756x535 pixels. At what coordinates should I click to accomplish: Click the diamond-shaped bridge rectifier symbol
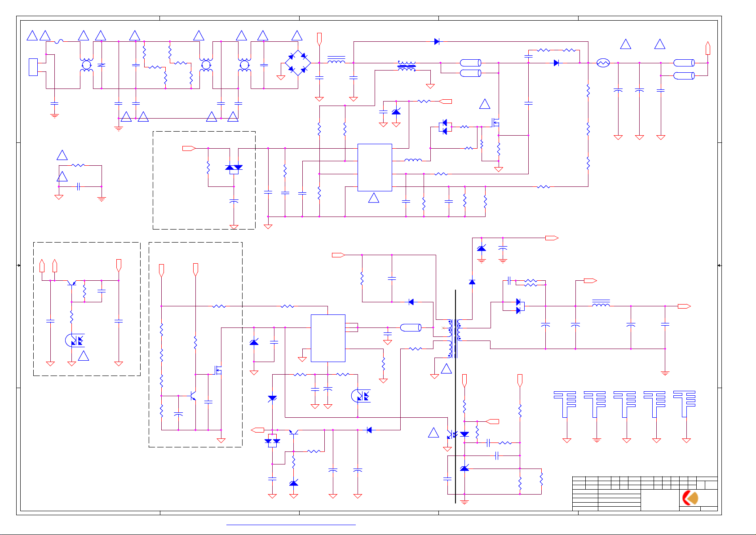(x=298, y=63)
